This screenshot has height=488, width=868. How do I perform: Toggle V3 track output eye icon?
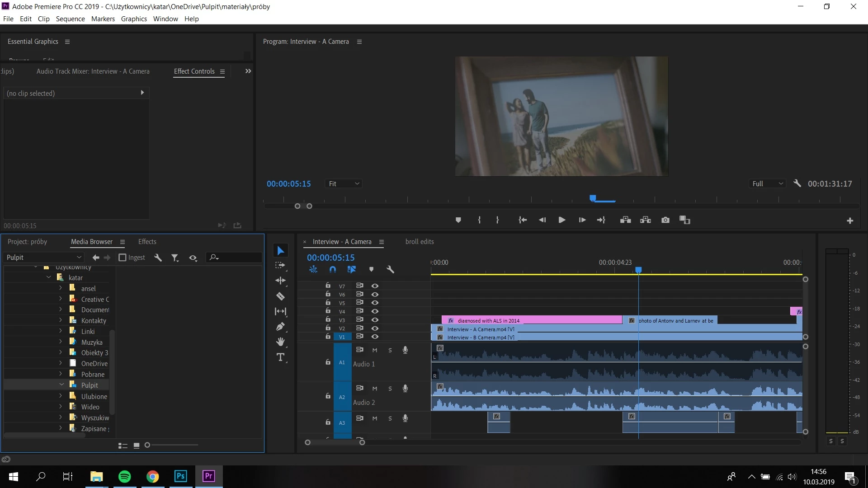tap(375, 320)
